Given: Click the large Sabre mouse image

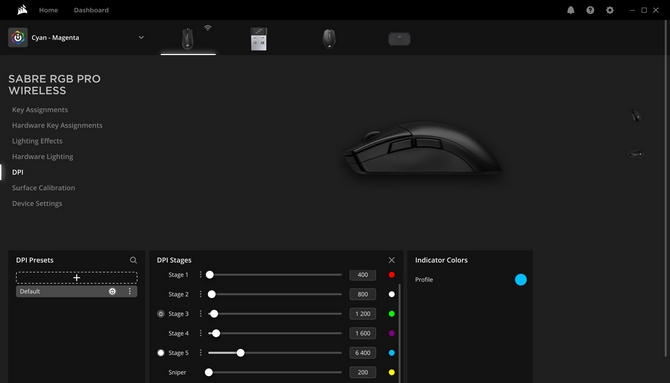Looking at the screenshot, I should tap(422, 148).
